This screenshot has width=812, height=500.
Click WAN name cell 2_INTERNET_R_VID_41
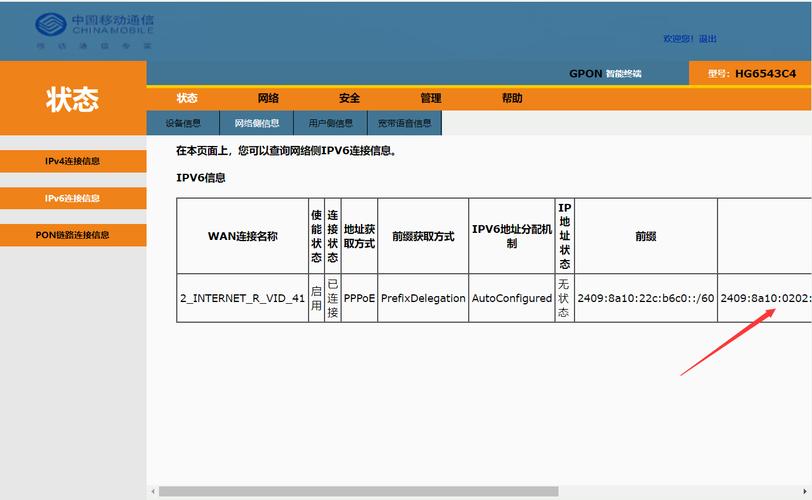pyautogui.click(x=242, y=298)
